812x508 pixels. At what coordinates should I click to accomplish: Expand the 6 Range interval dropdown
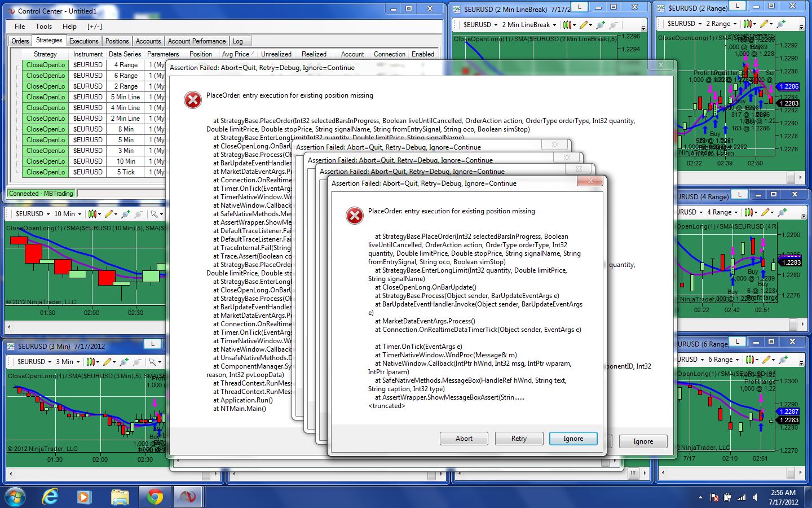[x=723, y=360]
